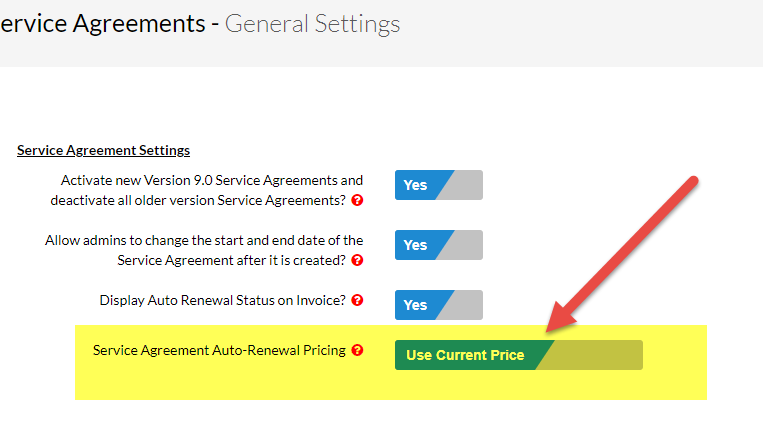Click Service Agreement Auto-Renewal Pricing label
This screenshot has width=763, height=428.
coord(219,351)
